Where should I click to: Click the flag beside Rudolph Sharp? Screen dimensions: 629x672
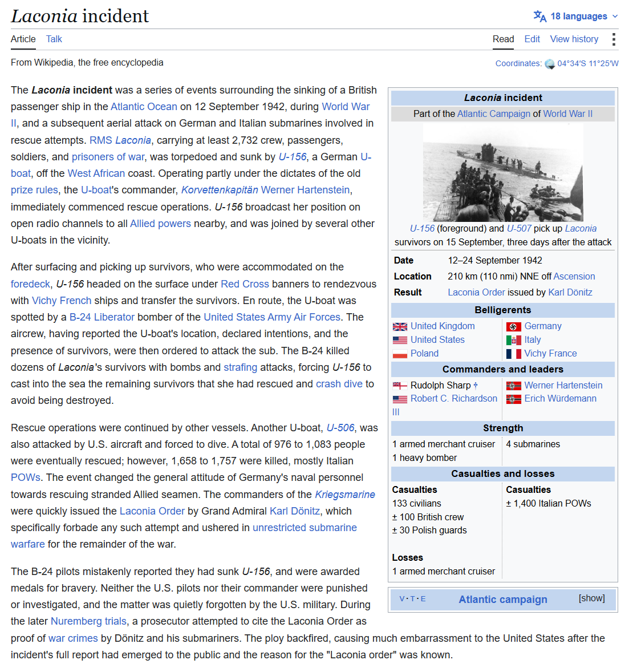point(400,386)
